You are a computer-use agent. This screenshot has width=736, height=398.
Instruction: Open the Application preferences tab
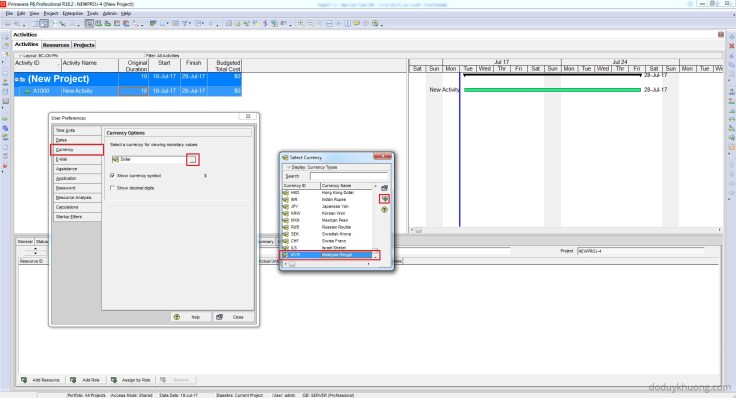click(x=77, y=178)
